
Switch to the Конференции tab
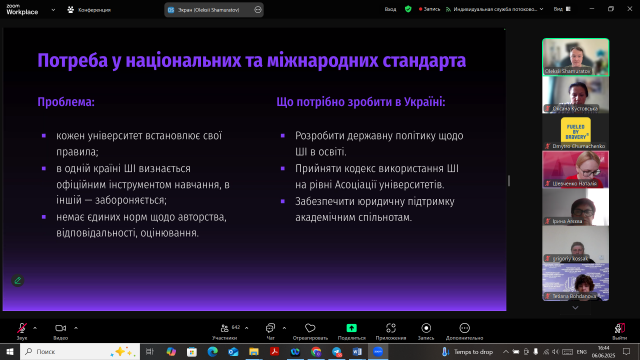(89, 10)
